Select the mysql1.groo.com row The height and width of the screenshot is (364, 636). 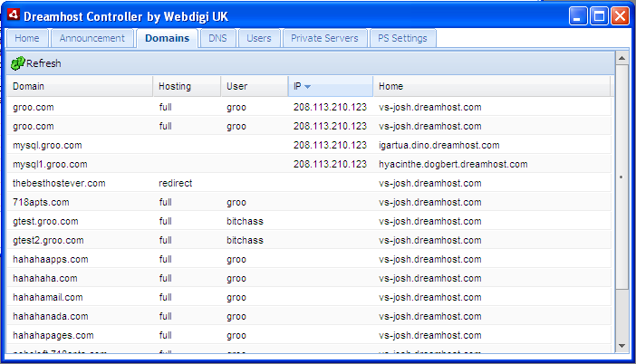click(x=309, y=164)
